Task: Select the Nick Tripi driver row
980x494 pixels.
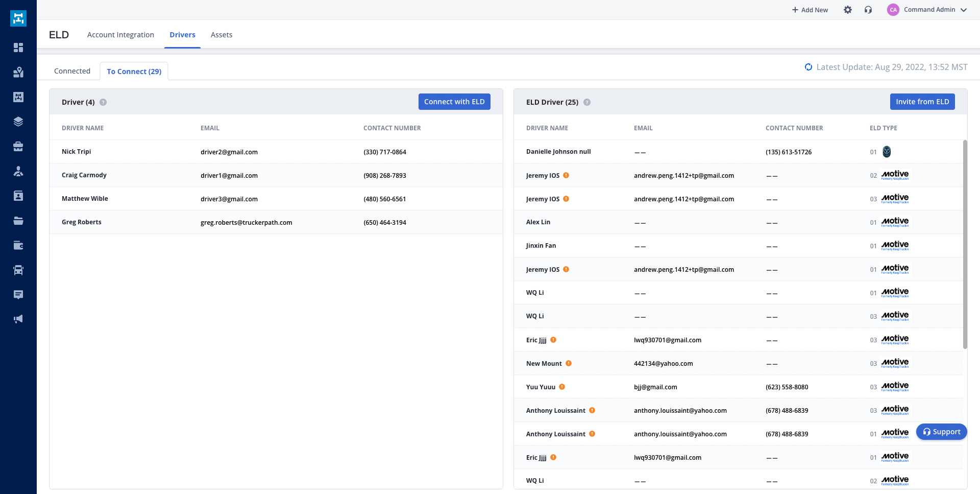Action: [276, 152]
